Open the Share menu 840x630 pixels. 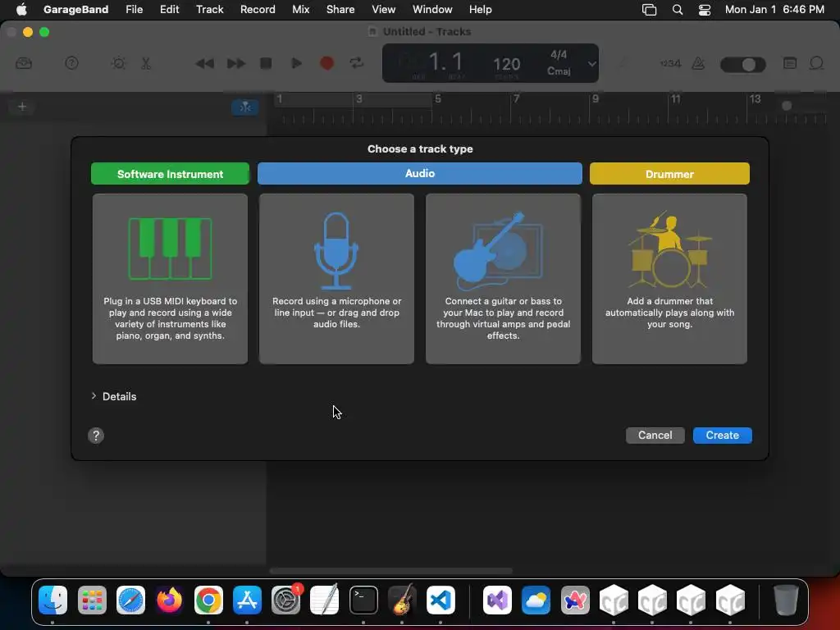pyautogui.click(x=340, y=9)
